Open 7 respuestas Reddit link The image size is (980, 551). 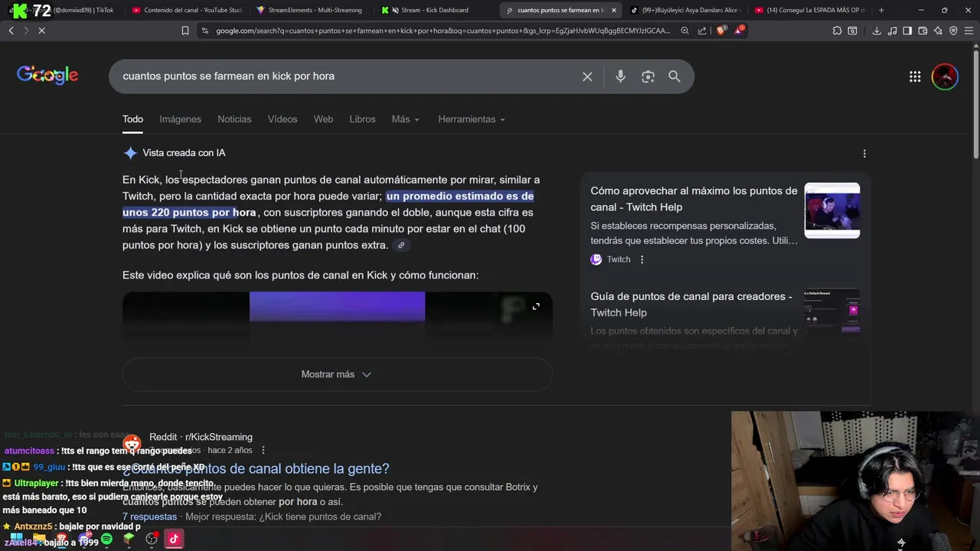149,517
